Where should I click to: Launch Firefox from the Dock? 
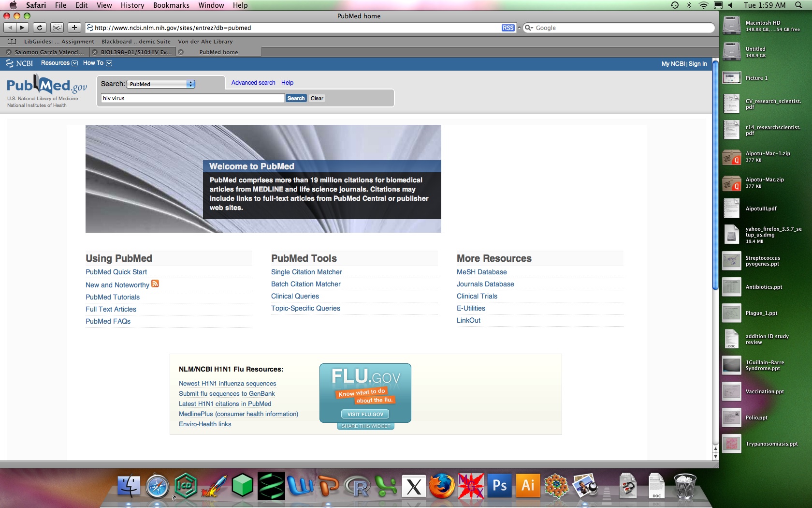click(x=442, y=486)
